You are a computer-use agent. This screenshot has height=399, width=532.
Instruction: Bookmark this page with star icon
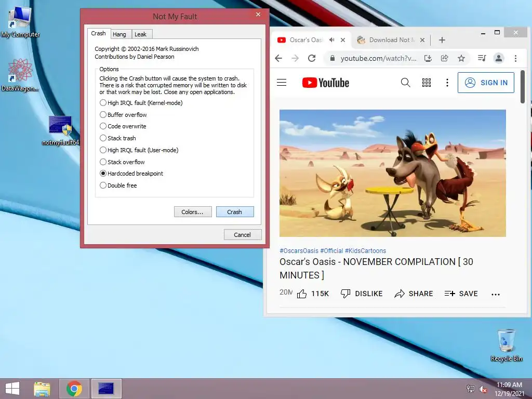coord(461,58)
